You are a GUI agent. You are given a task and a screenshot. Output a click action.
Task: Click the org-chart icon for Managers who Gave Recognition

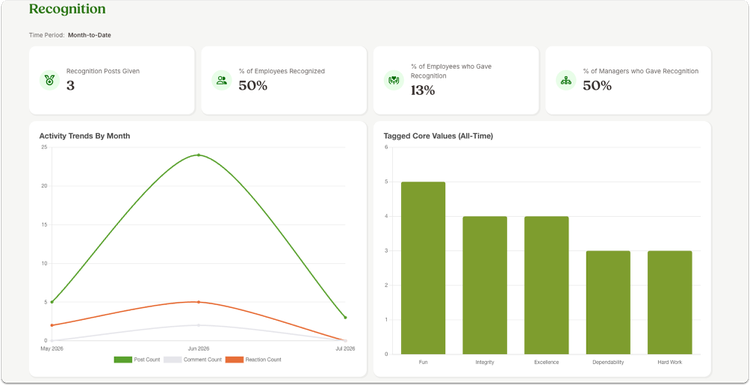coord(566,80)
